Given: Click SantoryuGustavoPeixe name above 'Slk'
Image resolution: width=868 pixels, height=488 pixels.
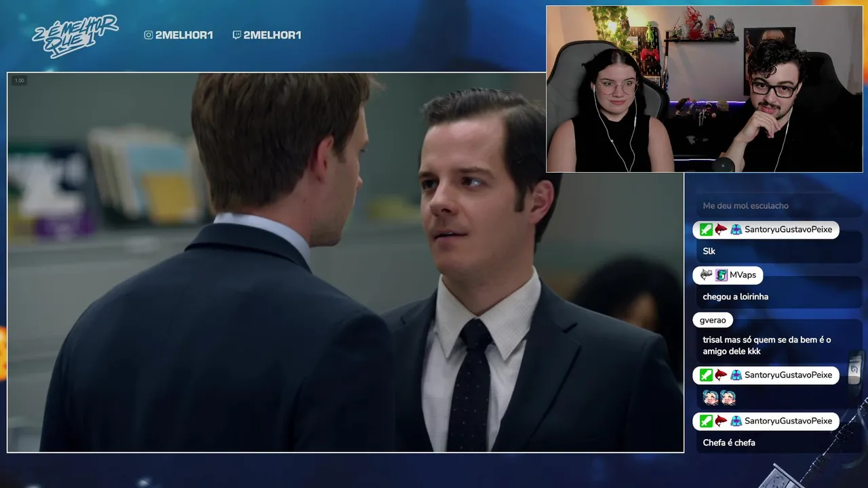Looking at the screenshot, I should pyautogui.click(x=788, y=230).
